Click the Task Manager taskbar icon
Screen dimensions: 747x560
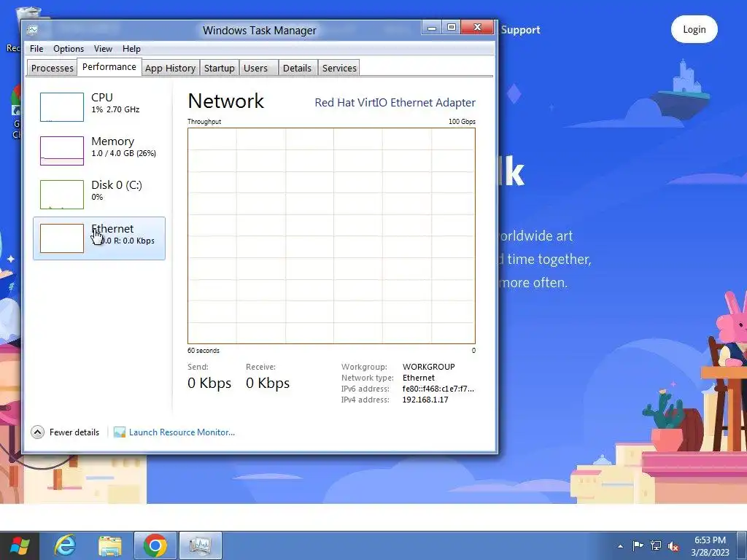pyautogui.click(x=200, y=545)
